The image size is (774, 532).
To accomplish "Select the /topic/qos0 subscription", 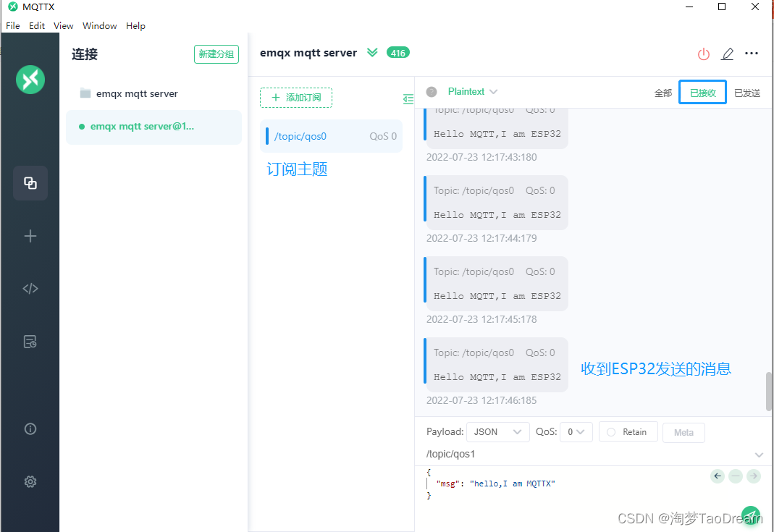I will point(331,136).
